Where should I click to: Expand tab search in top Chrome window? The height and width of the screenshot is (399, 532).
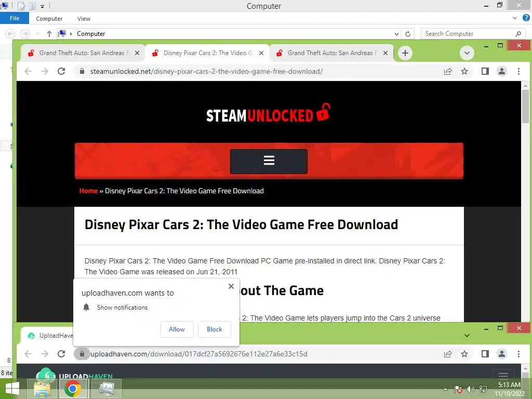(467, 53)
